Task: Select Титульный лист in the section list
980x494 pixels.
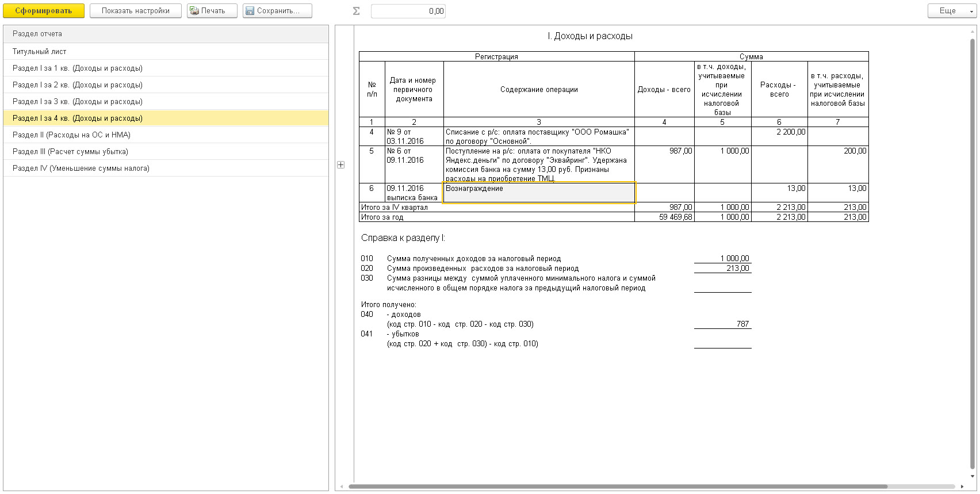Action: (39, 52)
